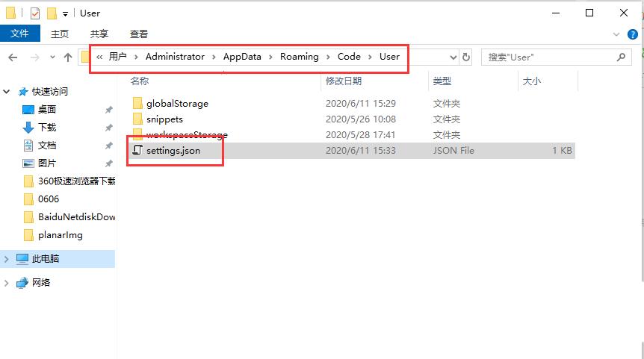Expand the 网络 tree node
This screenshot has height=359, width=644.
pos(7,283)
